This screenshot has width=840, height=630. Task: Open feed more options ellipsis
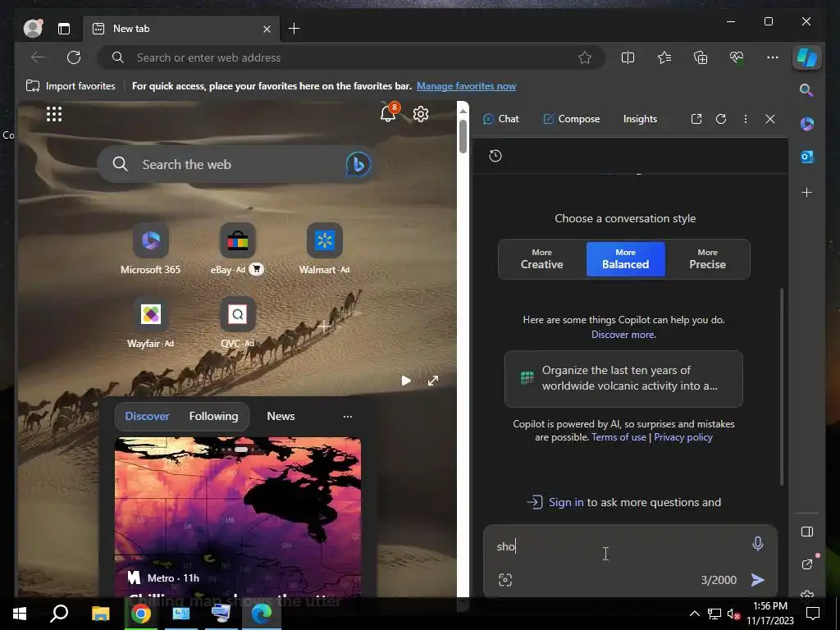[348, 416]
